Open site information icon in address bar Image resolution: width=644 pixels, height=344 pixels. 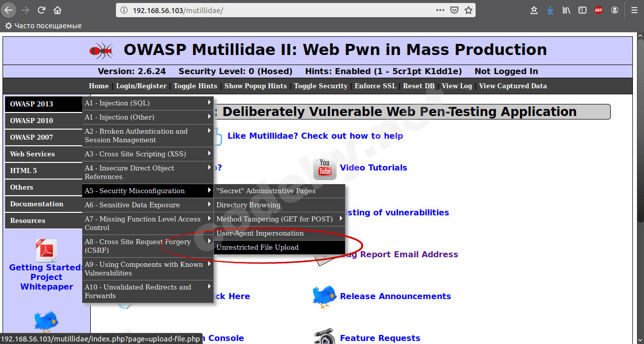[124, 10]
